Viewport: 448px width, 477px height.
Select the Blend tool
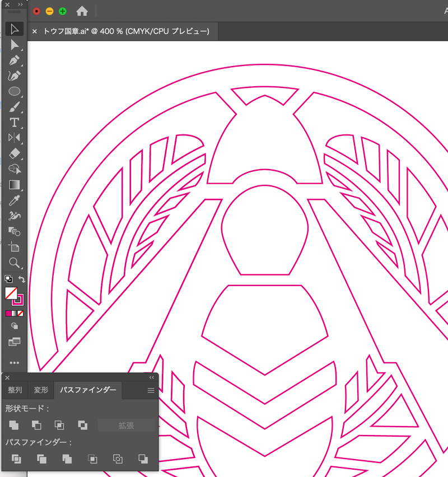pyautogui.click(x=15, y=232)
